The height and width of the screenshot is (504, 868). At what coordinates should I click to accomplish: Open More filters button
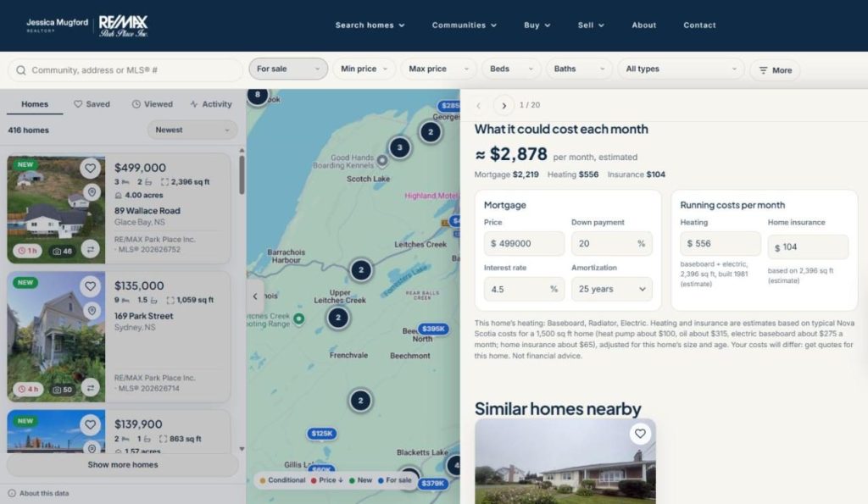[775, 70]
